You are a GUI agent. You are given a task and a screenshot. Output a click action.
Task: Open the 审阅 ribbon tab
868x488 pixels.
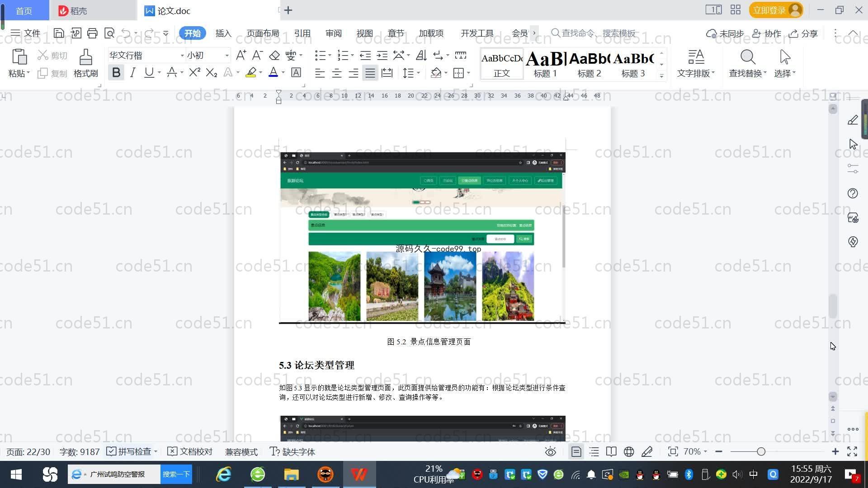click(334, 33)
